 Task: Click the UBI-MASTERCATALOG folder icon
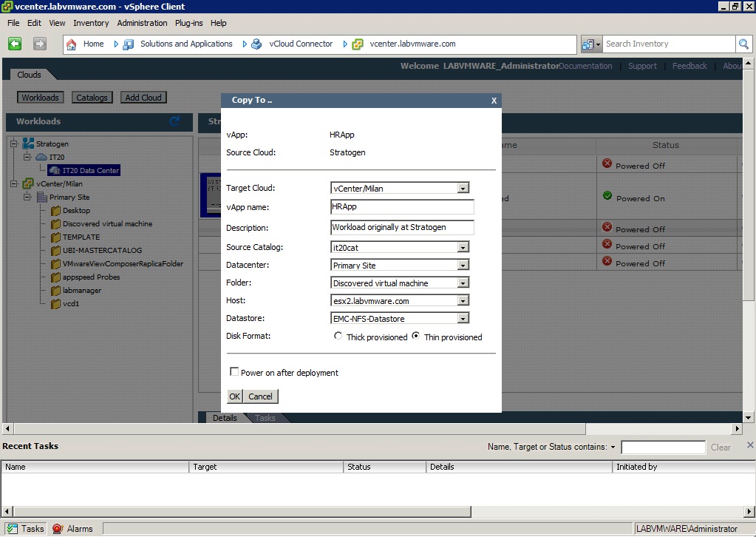tap(55, 251)
